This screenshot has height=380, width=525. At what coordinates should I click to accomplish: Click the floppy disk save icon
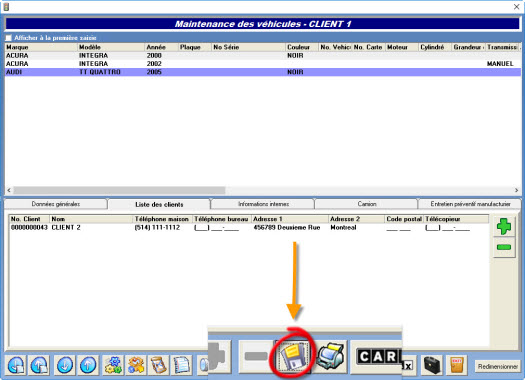click(x=293, y=357)
